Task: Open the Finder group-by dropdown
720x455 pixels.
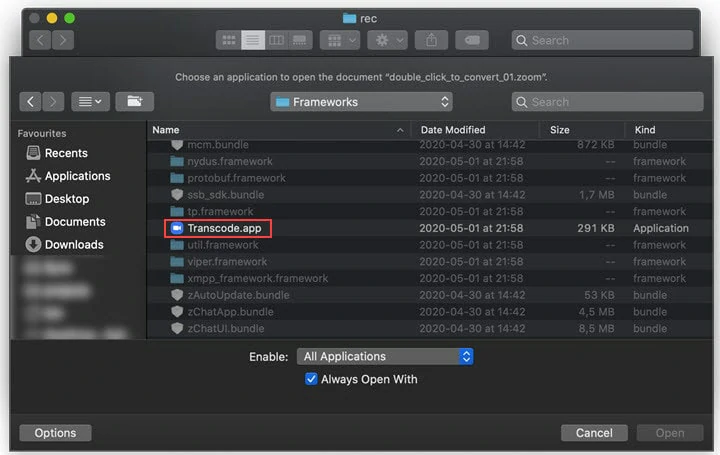Action: 340,40
